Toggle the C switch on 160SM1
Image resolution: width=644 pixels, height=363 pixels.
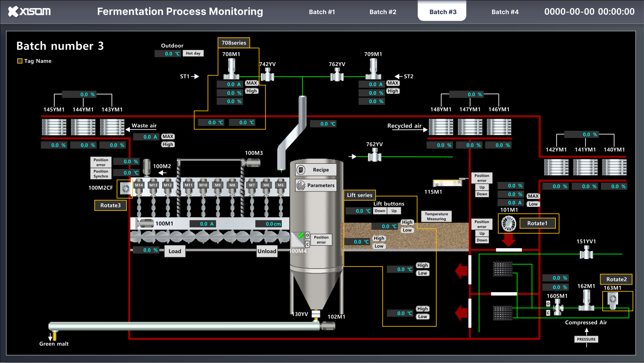point(548,313)
